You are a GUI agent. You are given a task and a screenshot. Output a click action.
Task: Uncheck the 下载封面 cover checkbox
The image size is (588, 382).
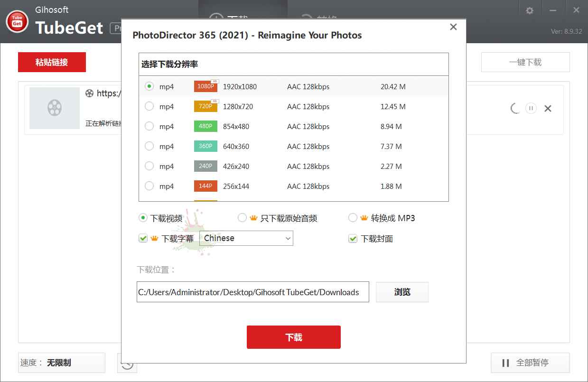pos(353,239)
